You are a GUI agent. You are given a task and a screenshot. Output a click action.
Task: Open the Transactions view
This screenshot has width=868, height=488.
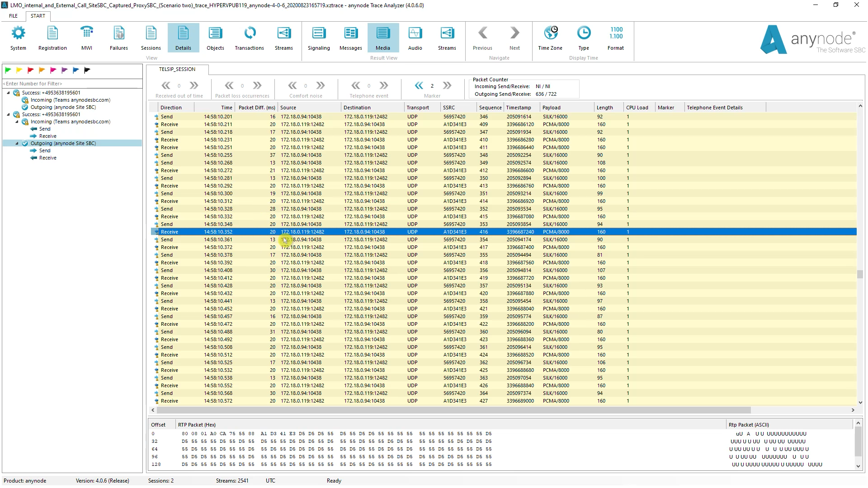(x=250, y=38)
